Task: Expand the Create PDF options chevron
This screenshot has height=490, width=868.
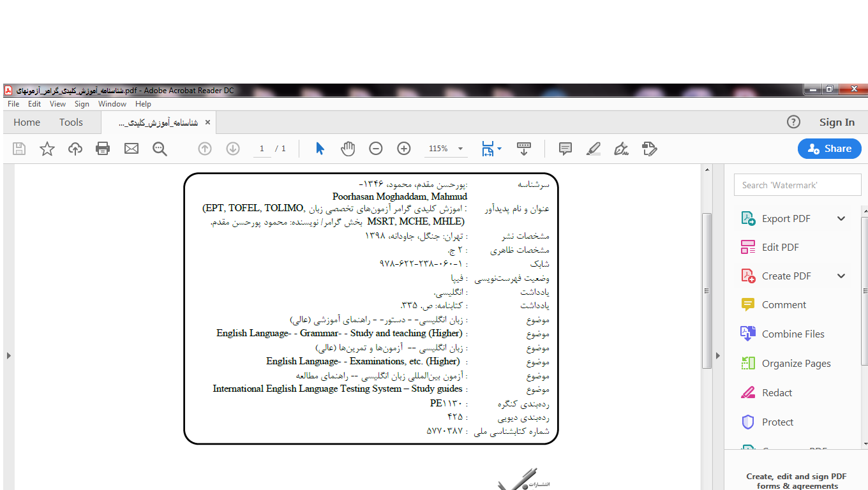Action: tap(841, 276)
